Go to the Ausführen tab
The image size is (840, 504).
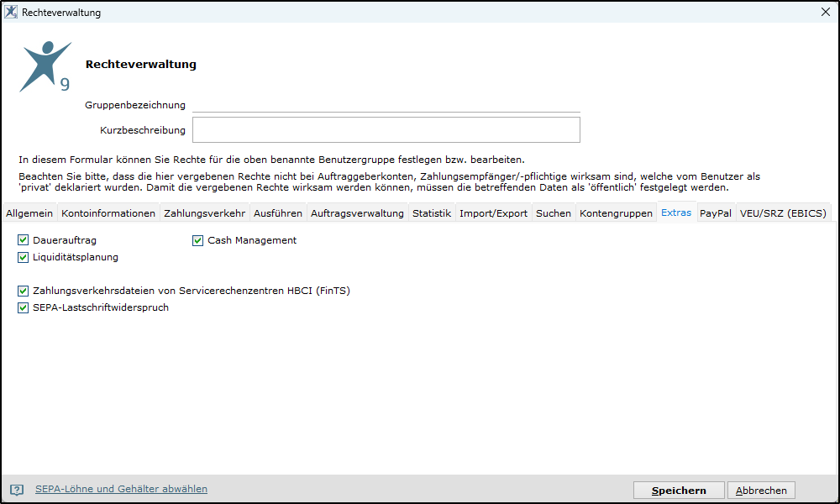click(x=278, y=213)
